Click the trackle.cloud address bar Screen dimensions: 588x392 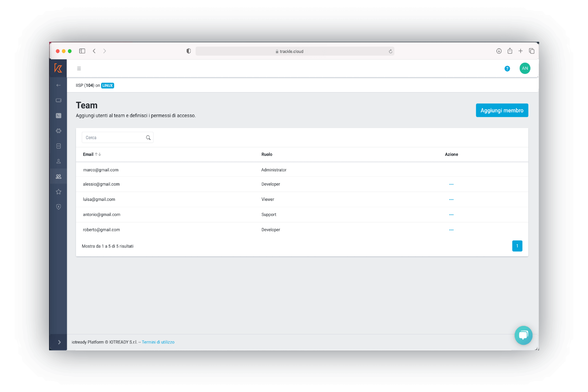(295, 51)
